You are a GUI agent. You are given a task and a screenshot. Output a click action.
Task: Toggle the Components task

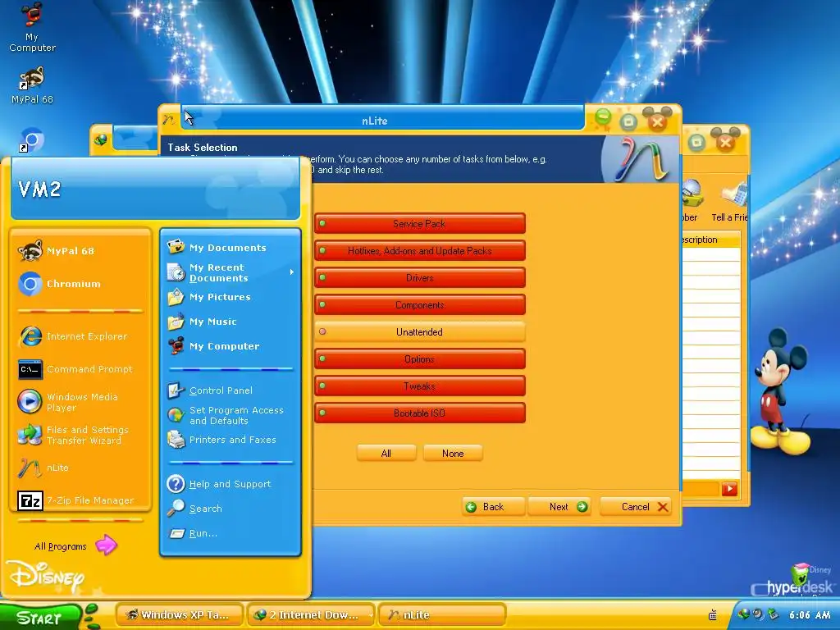[419, 305]
